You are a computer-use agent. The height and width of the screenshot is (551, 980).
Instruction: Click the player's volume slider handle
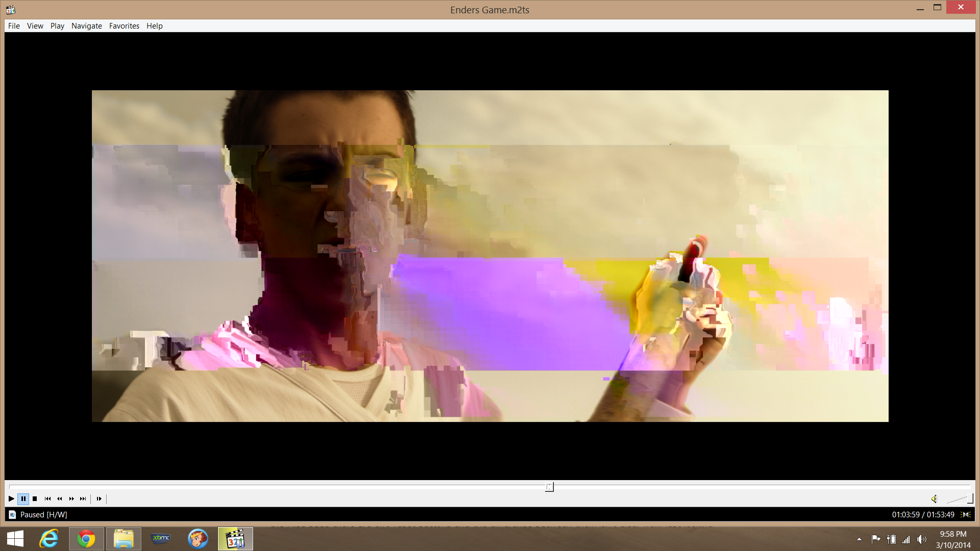tap(970, 498)
